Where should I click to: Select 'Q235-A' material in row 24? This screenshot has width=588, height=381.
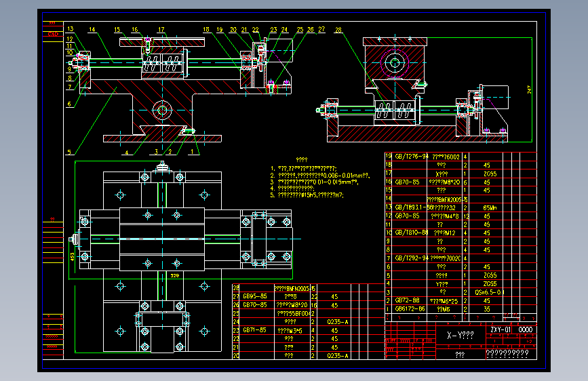coord(338,322)
